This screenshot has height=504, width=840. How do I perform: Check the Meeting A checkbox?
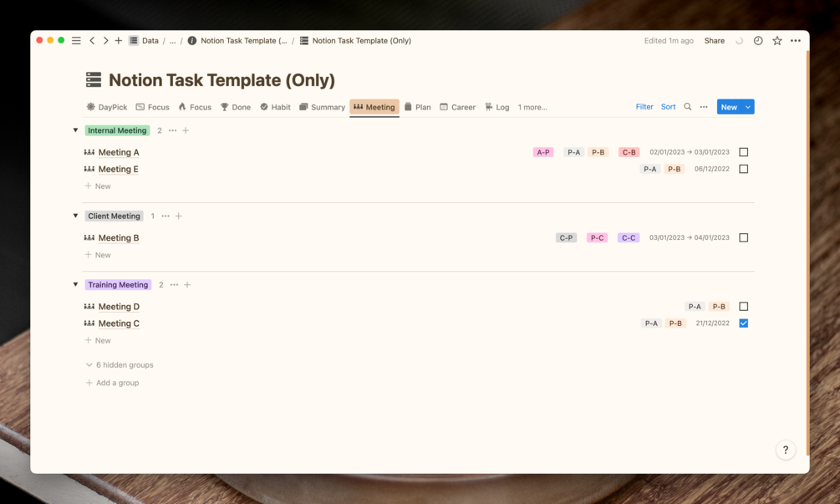click(x=744, y=152)
